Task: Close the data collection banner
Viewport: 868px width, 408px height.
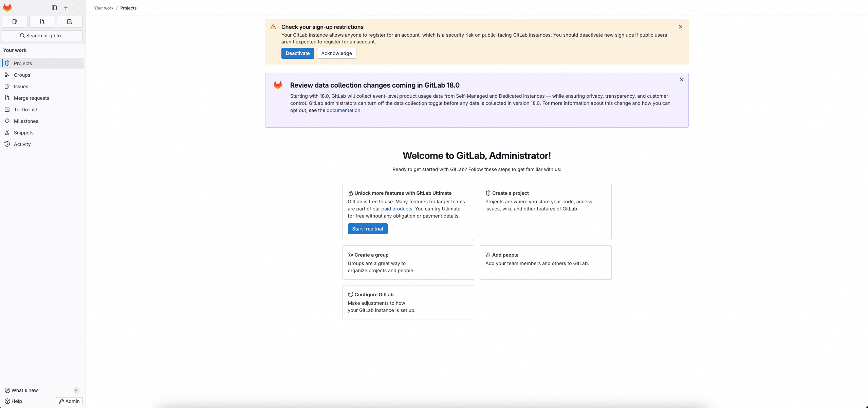Action: (681, 80)
